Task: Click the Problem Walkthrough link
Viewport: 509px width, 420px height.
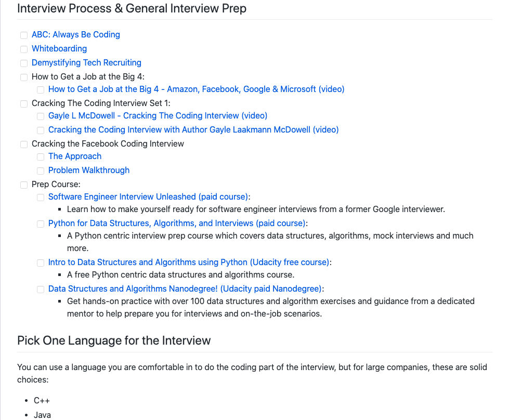Action: click(89, 170)
